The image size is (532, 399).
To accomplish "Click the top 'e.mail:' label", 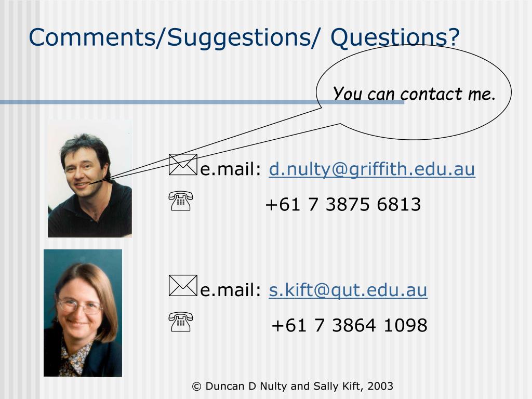I will click(x=230, y=169).
